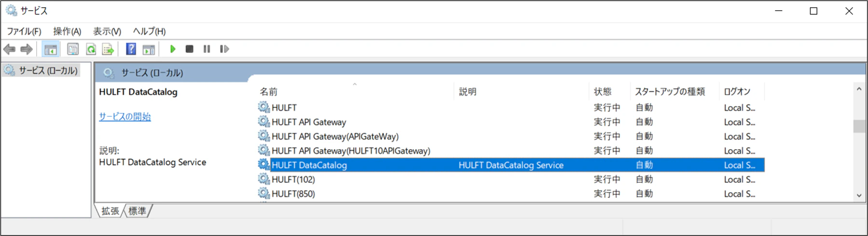Click the サービスの開始 link

click(125, 116)
